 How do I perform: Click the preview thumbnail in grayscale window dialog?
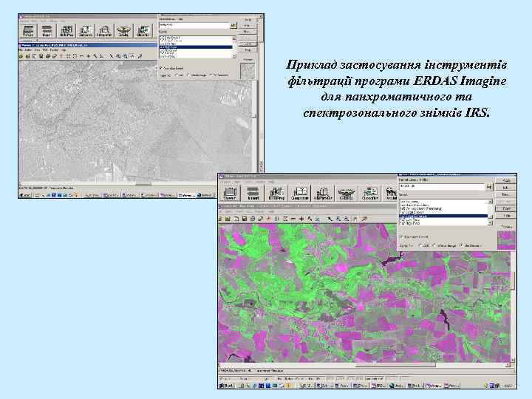pyautogui.click(x=248, y=71)
